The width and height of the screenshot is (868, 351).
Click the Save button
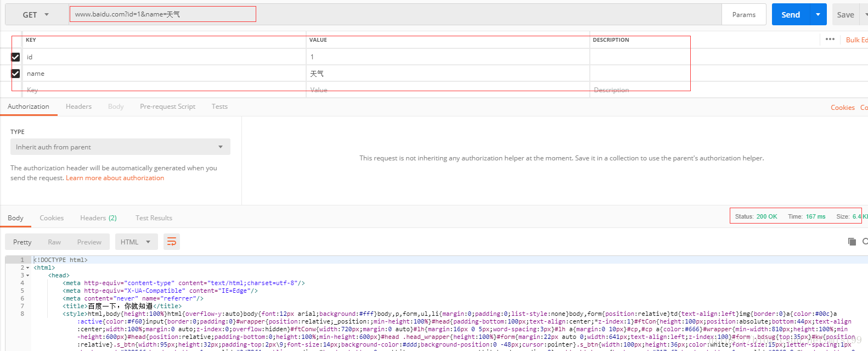[845, 15]
